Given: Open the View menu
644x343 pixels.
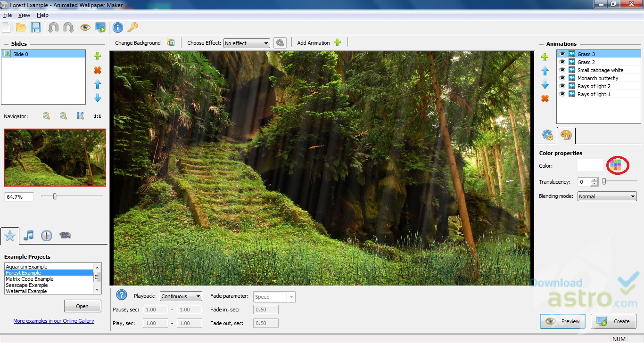Looking at the screenshot, I should [24, 15].
